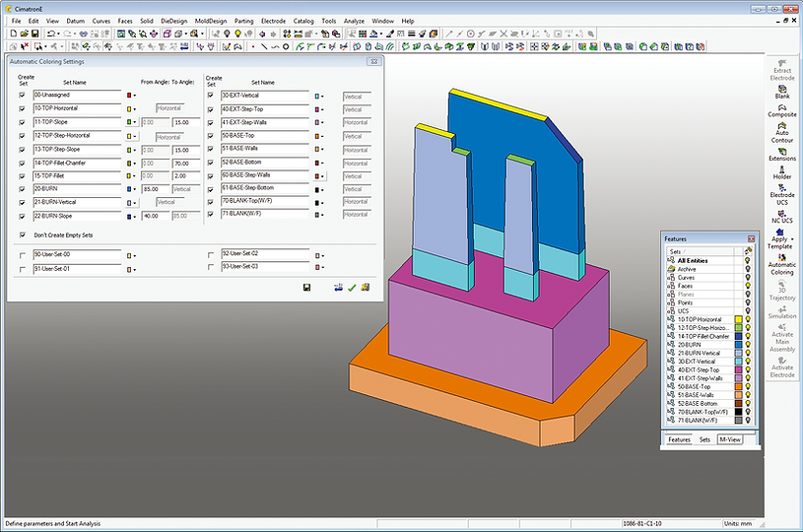Select the NC UCS tool
This screenshot has height=532, width=803.
click(782, 216)
